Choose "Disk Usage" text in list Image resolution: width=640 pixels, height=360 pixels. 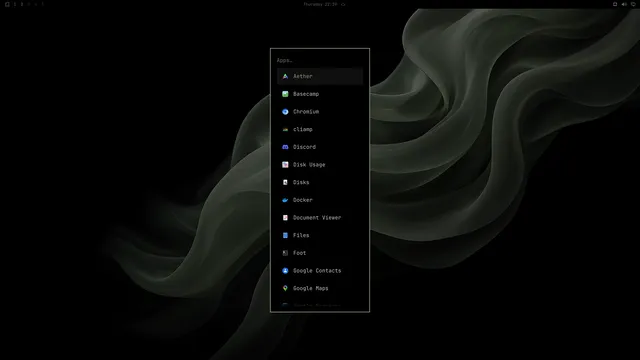point(309,164)
